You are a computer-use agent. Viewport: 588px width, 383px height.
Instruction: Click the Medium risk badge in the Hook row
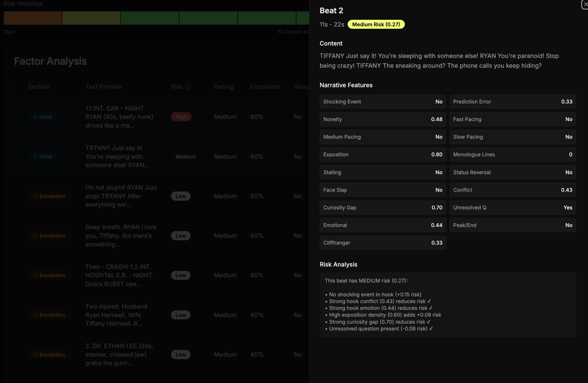click(185, 156)
